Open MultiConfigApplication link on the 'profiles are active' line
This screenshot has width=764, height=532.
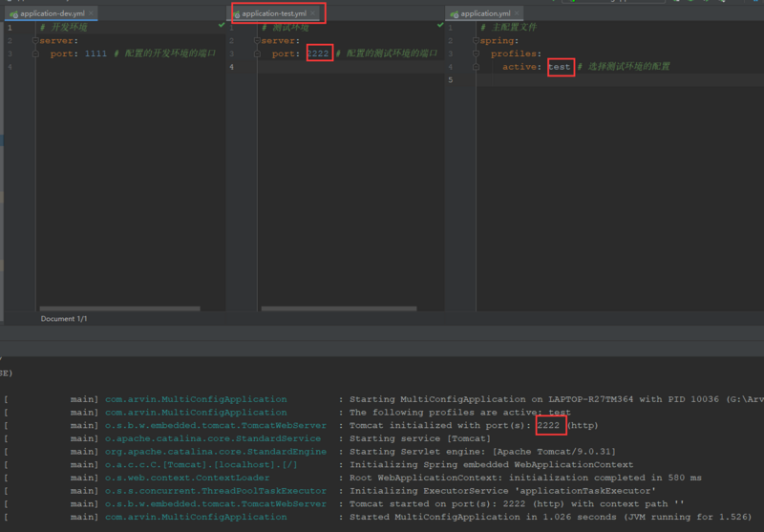[x=196, y=413]
